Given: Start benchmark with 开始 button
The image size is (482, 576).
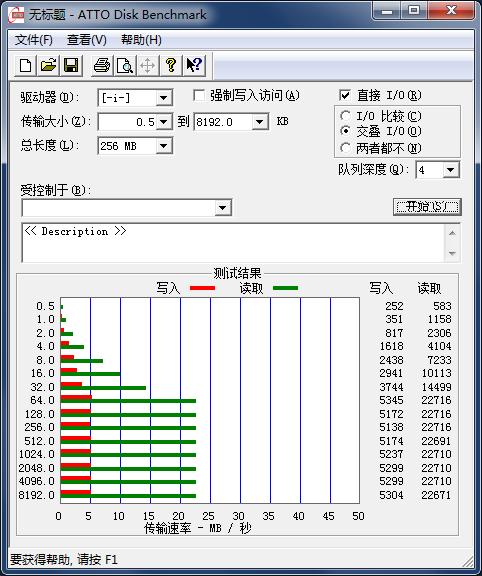Looking at the screenshot, I should (x=427, y=207).
